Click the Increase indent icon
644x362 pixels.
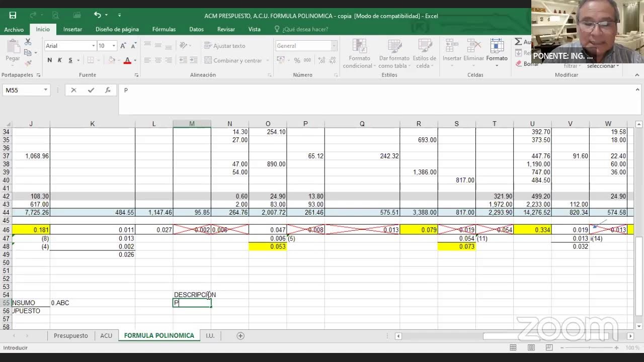coord(193,60)
